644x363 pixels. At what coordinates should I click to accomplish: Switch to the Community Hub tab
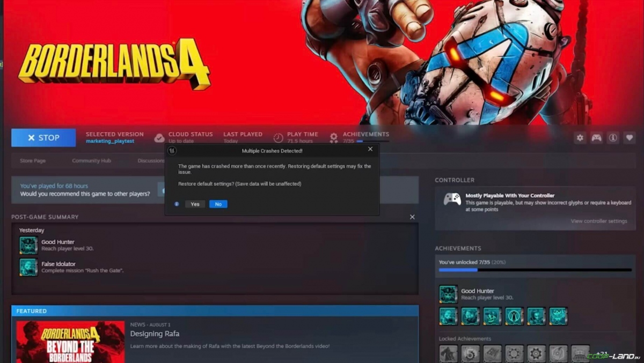(x=91, y=160)
